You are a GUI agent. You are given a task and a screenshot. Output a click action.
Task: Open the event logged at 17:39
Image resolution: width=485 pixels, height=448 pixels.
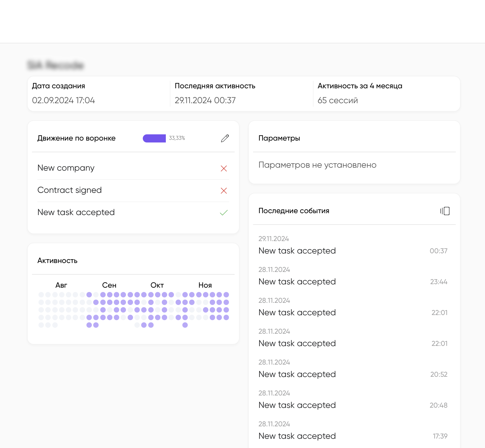coord(297,436)
